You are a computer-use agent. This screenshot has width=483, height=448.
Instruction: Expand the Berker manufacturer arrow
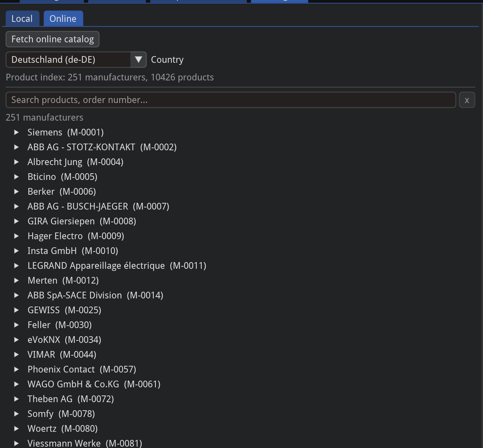(x=16, y=192)
